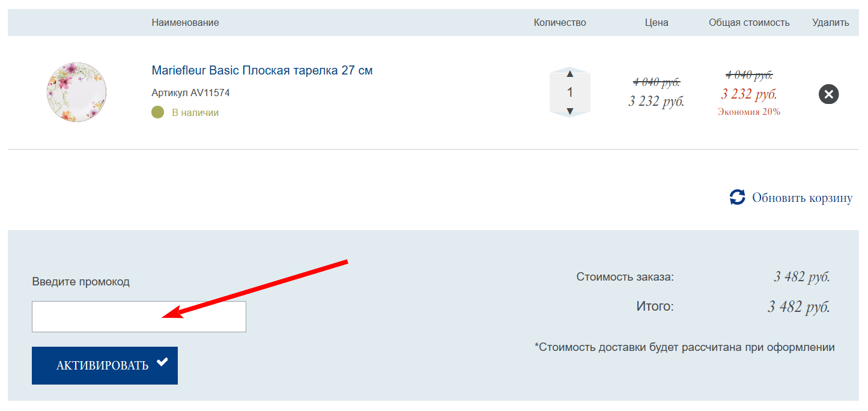Screen dimensions: 868x411
Task: Open the Mariefleur Basic Плоская тарелка product link
Action: tap(262, 70)
